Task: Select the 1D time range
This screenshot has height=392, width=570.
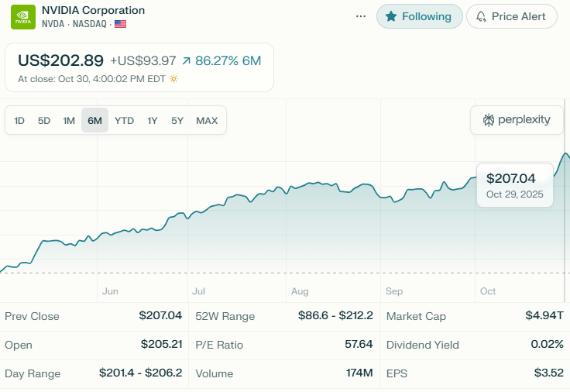Action: click(x=19, y=120)
